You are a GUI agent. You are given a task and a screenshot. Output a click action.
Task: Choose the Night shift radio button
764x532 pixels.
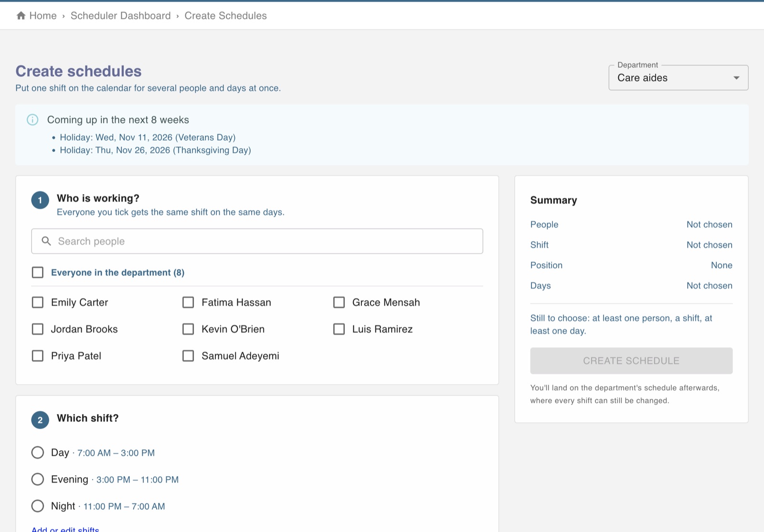point(38,506)
